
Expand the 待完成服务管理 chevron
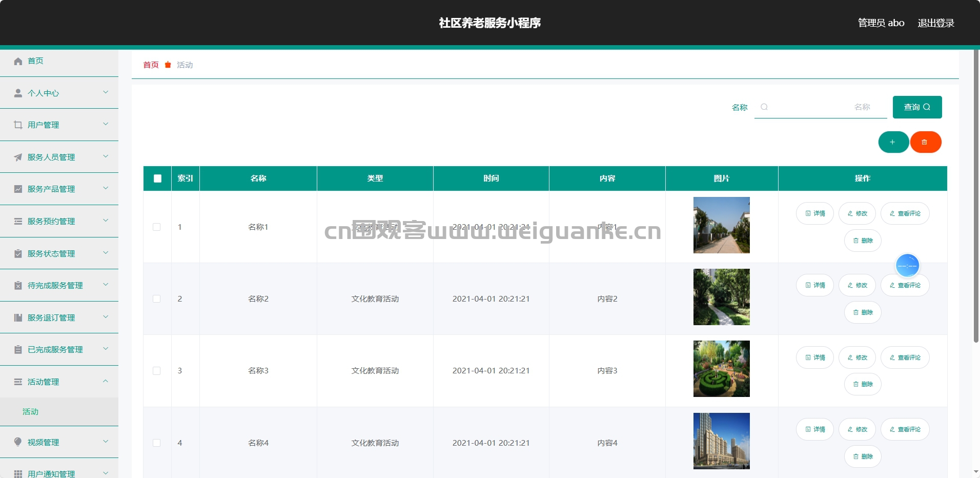106,285
